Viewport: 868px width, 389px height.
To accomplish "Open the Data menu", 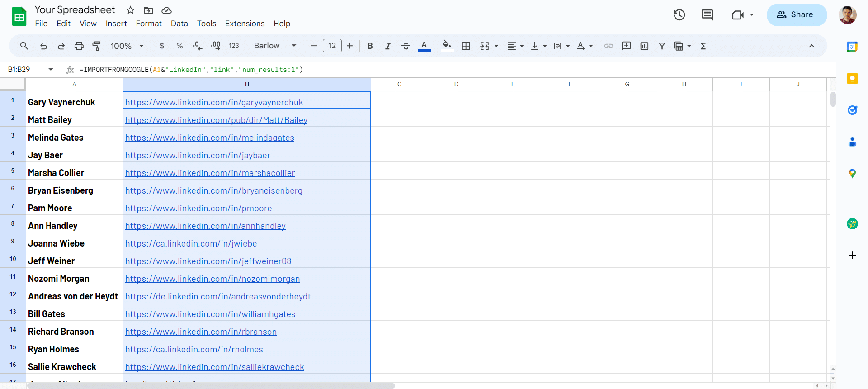I will [x=179, y=24].
